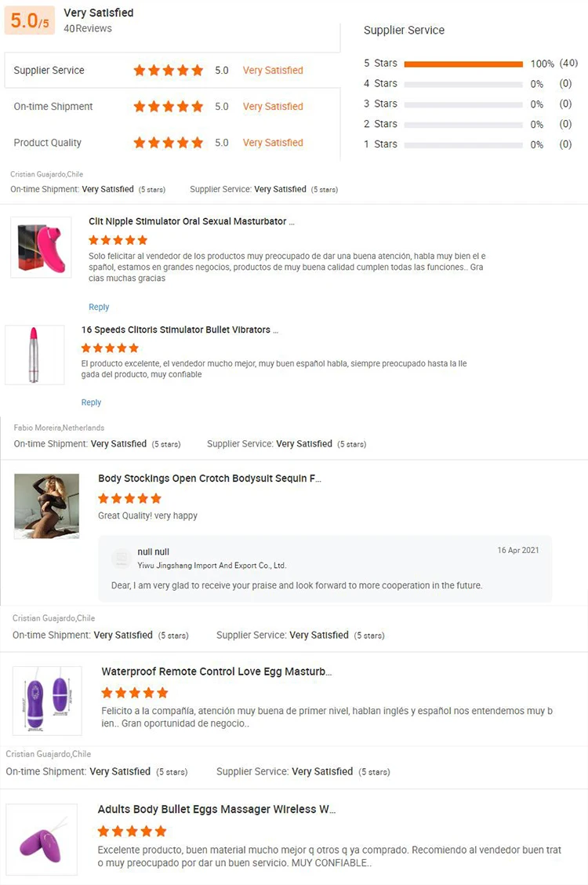The image size is (588, 885).
Task: Click the Supplier Service star rating icons
Action: (168, 71)
